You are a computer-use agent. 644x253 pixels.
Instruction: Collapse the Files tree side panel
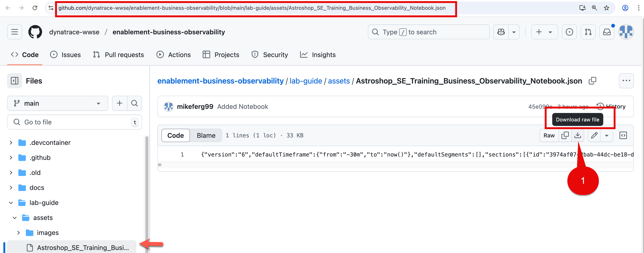14,81
